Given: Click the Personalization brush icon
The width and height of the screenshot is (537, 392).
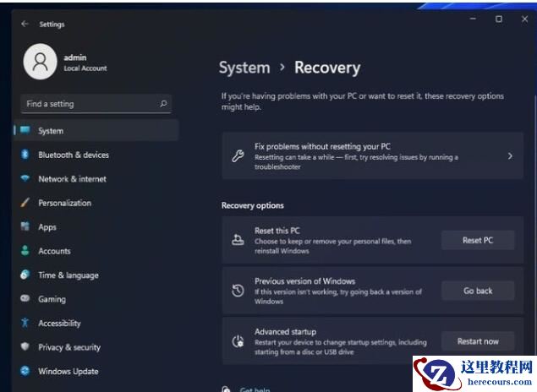Looking at the screenshot, I should [x=25, y=202].
